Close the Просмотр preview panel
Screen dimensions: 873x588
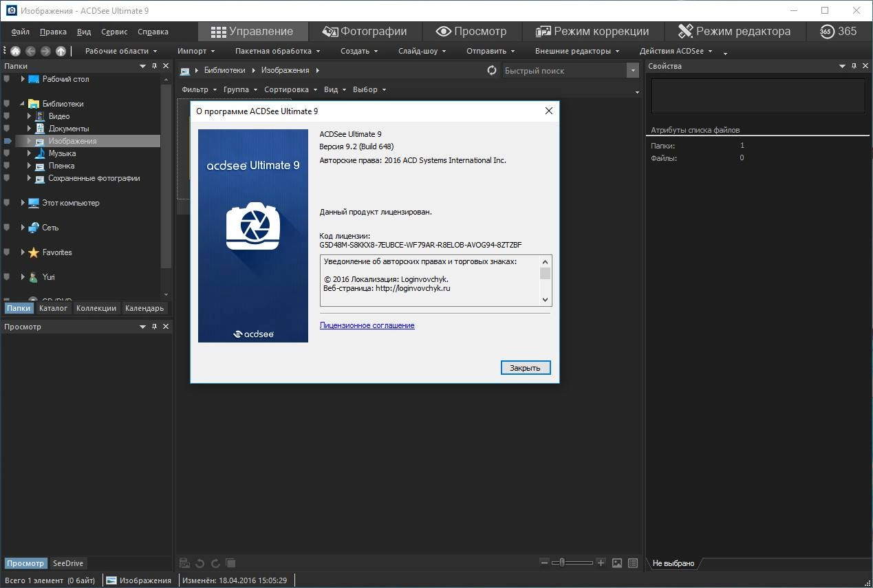coord(166,327)
